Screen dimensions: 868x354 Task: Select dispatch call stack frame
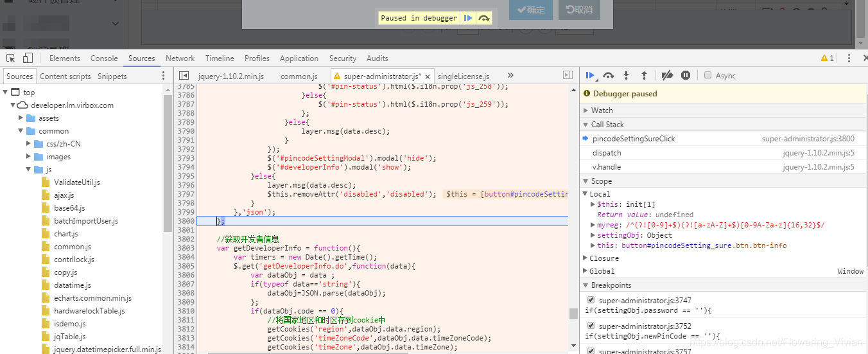pos(724,153)
